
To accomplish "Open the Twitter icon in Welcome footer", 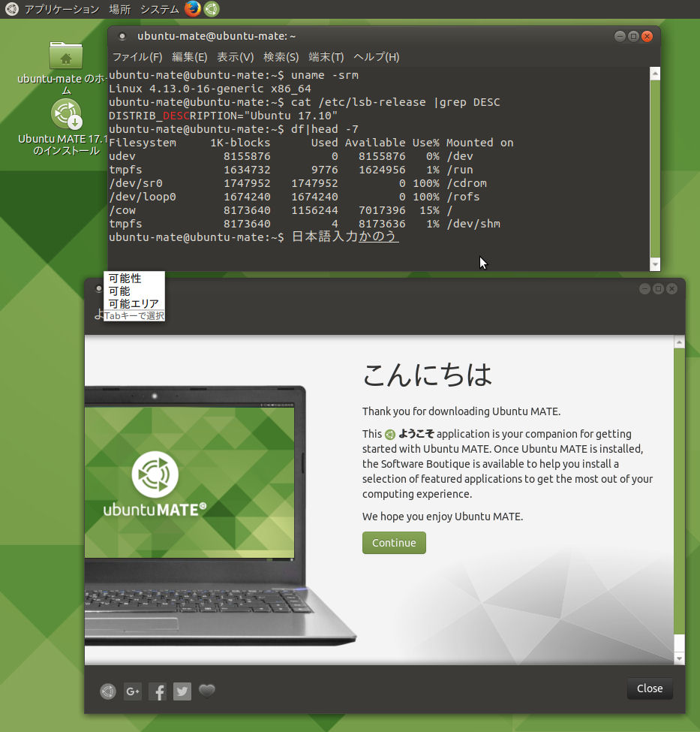I will [x=182, y=691].
